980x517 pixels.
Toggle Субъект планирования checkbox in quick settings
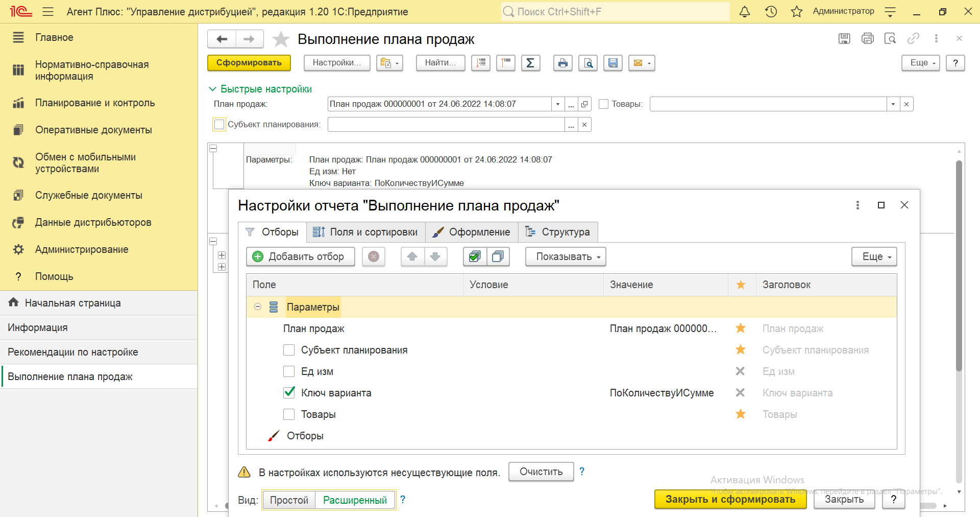219,124
